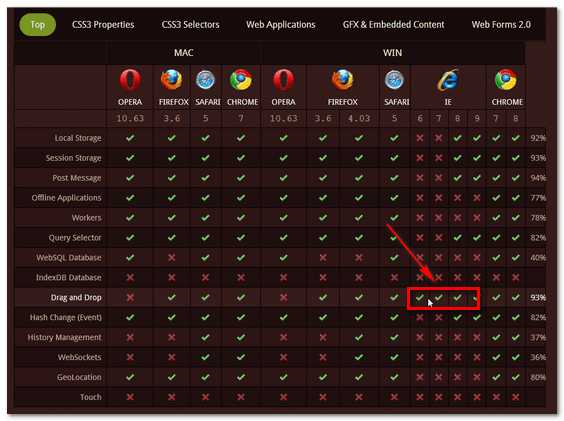Viewport: 564px width, 421px height.
Task: Click the Windows Firefox browser icon
Action: 342,80
